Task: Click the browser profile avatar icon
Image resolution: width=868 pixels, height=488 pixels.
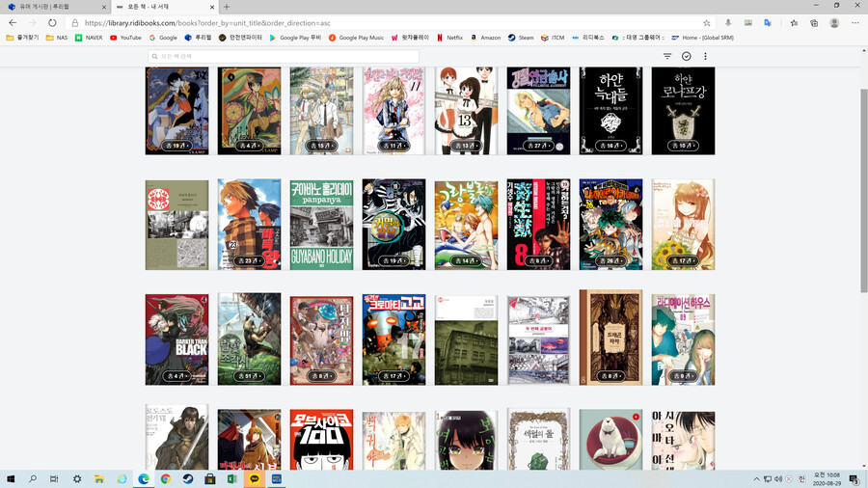Action: click(833, 22)
